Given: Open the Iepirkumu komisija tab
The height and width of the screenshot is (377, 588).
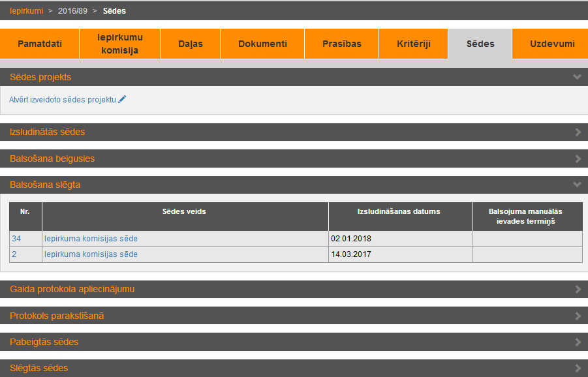Looking at the screenshot, I should point(119,44).
